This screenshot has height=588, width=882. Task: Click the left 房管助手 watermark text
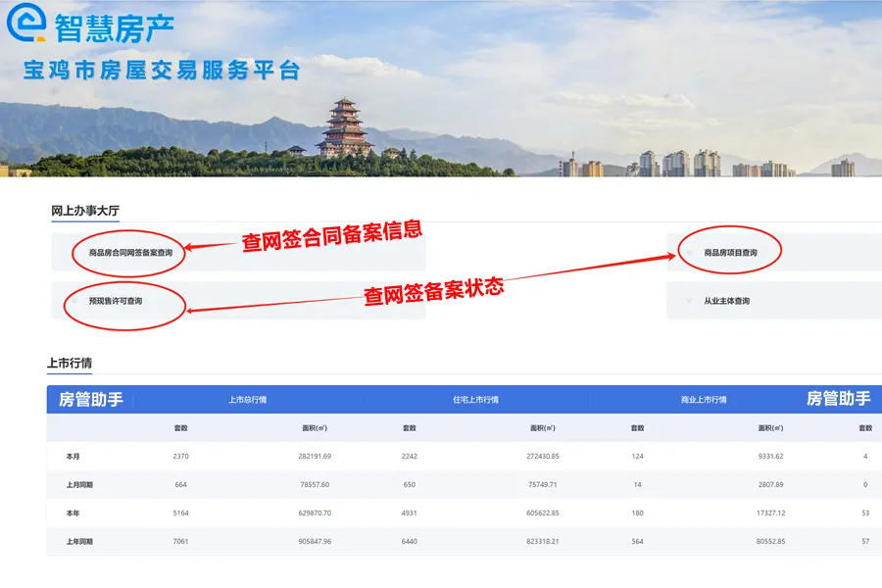coord(91,399)
